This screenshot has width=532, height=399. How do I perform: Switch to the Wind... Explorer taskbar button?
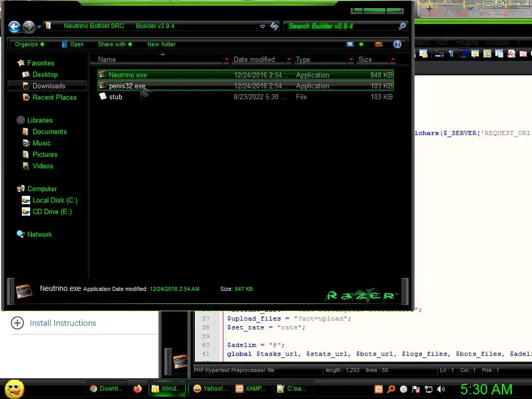[x=167, y=389]
